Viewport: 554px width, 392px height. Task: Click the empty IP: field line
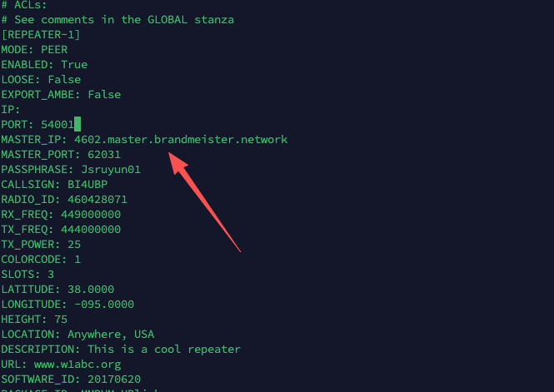[x=11, y=109]
